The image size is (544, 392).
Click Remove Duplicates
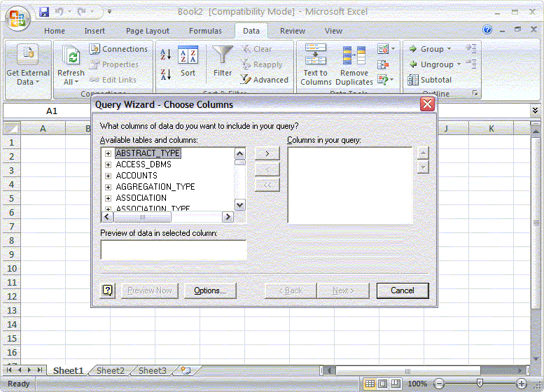[354, 65]
